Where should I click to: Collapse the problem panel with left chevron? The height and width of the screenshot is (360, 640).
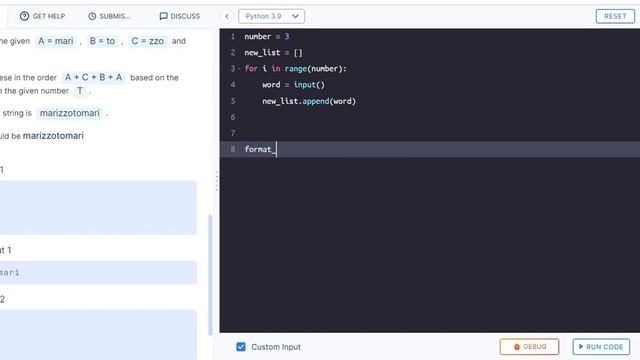coord(227,16)
